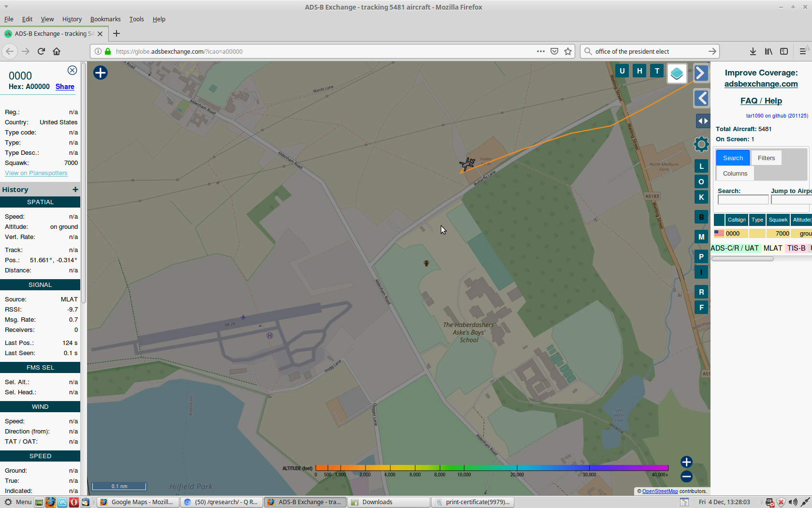Zoom out with the bottom-right minus button
This screenshot has height=508, width=812.
686,477
